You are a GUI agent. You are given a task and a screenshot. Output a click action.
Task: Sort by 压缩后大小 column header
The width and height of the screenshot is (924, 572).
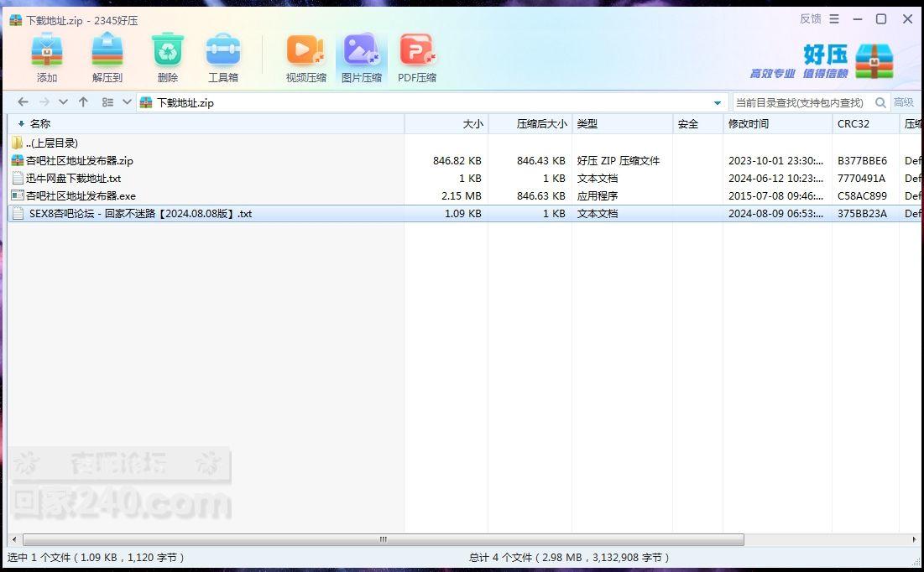click(530, 123)
